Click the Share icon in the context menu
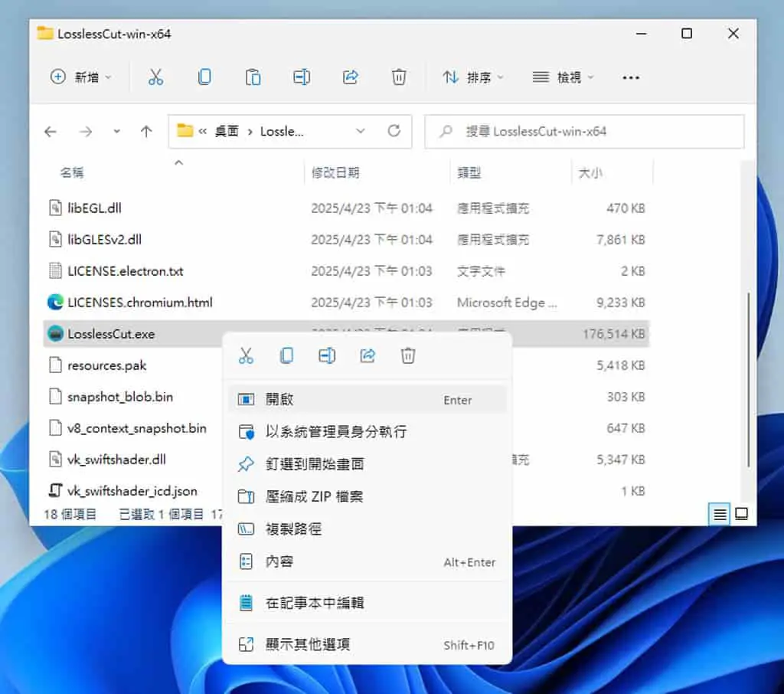The height and width of the screenshot is (694, 784). 367,355
